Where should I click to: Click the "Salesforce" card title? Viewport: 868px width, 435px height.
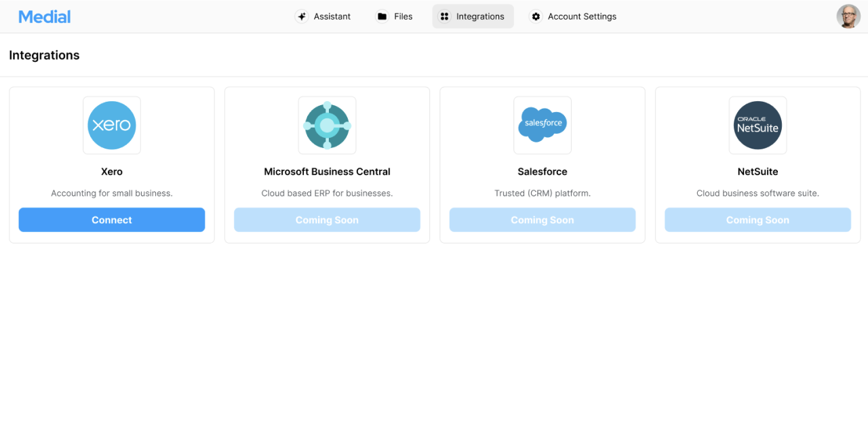tap(542, 172)
